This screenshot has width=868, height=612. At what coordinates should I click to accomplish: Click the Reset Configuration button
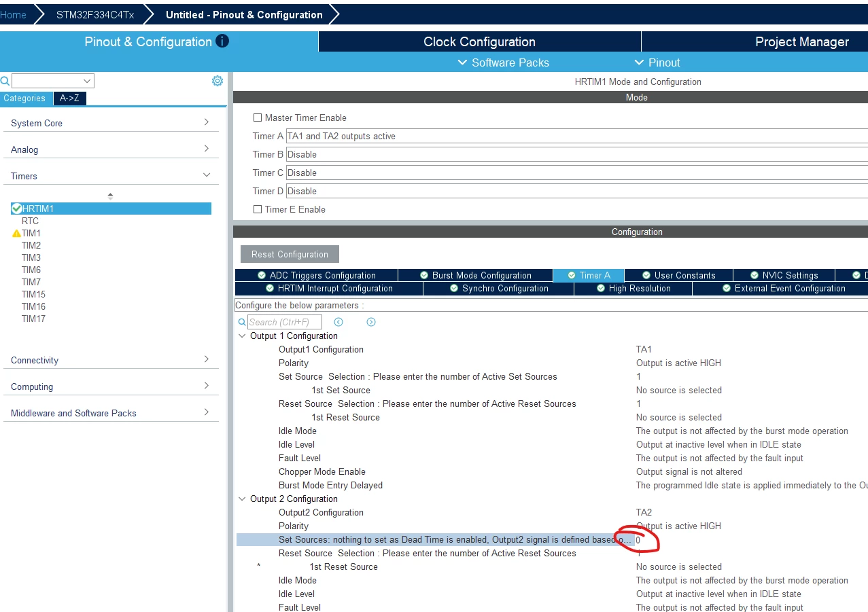point(290,254)
